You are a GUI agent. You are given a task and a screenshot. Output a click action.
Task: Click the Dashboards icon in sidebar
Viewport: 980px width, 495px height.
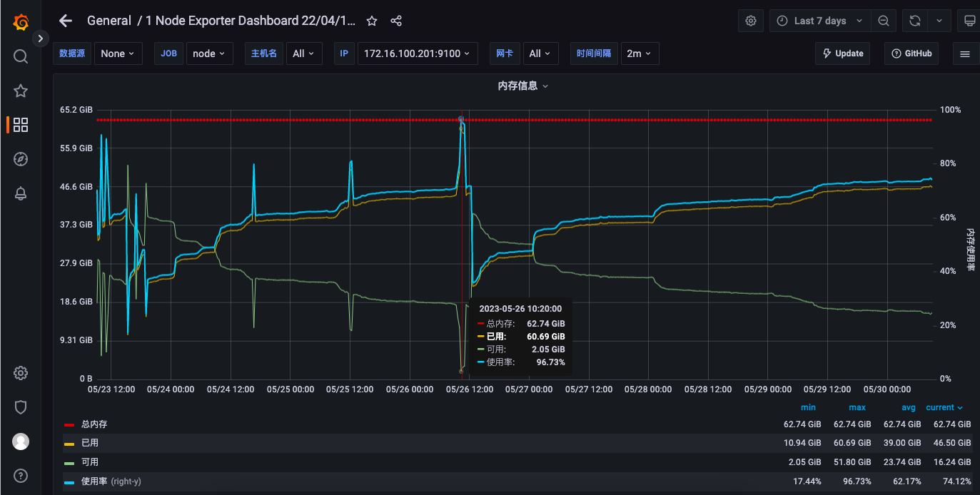(x=19, y=124)
